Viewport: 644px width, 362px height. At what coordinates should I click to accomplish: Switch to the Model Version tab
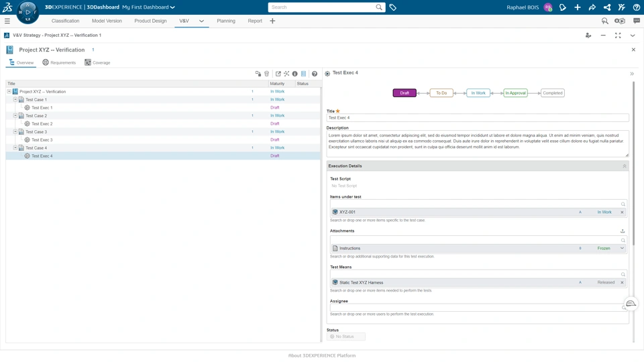point(107,21)
